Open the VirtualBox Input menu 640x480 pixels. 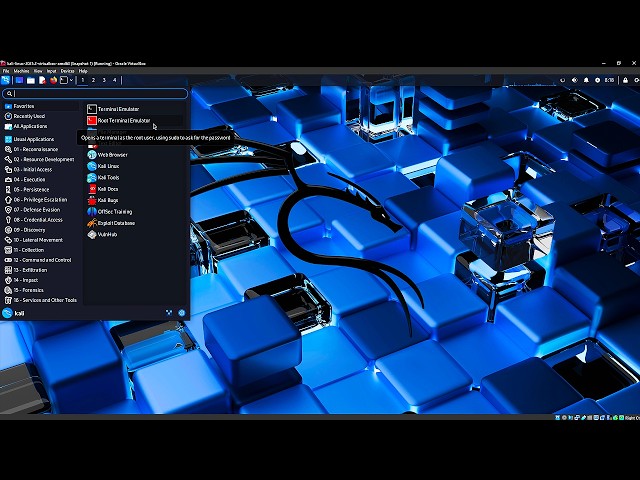click(x=51, y=71)
